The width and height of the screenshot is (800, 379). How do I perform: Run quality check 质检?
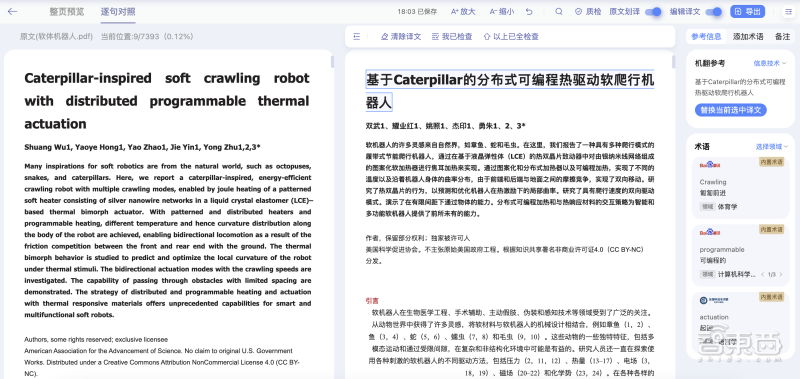588,12
